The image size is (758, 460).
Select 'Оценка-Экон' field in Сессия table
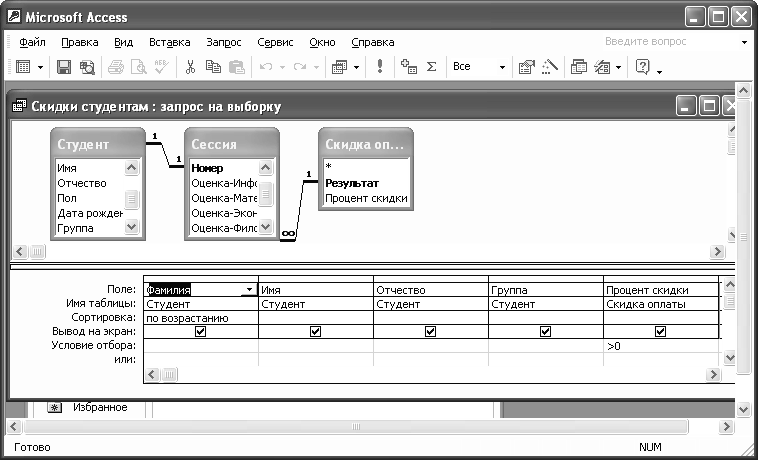[224, 213]
